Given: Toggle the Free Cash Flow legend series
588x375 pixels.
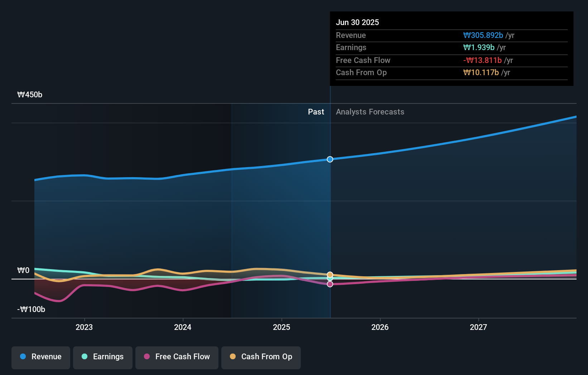Looking at the screenshot, I should coord(177,357).
